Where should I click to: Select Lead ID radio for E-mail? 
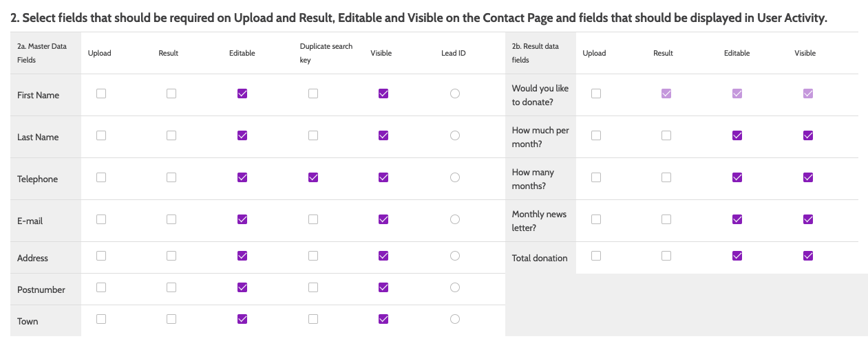pos(455,219)
